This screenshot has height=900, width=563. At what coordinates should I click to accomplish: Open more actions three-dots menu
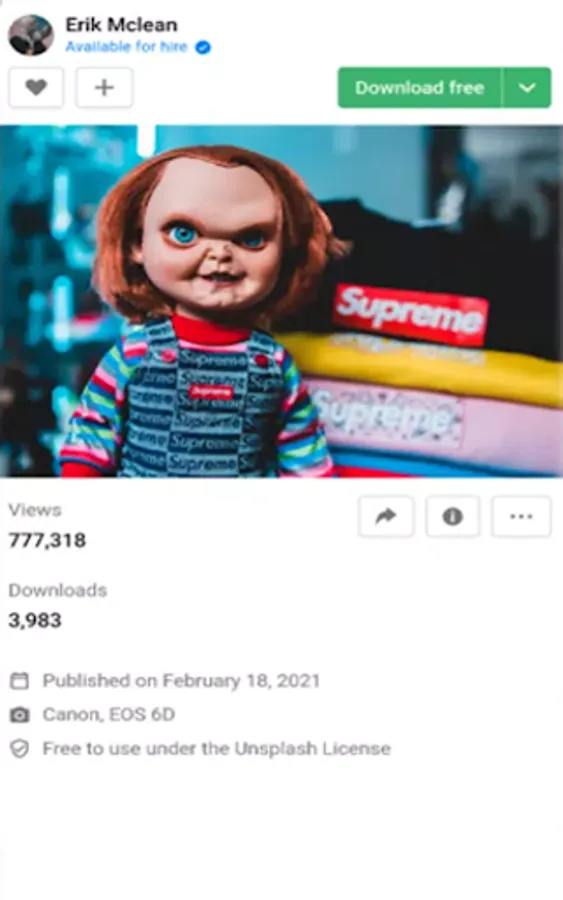[521, 517]
